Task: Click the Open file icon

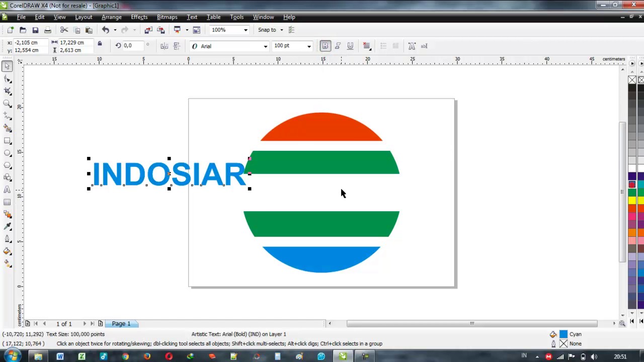Action: point(23,30)
